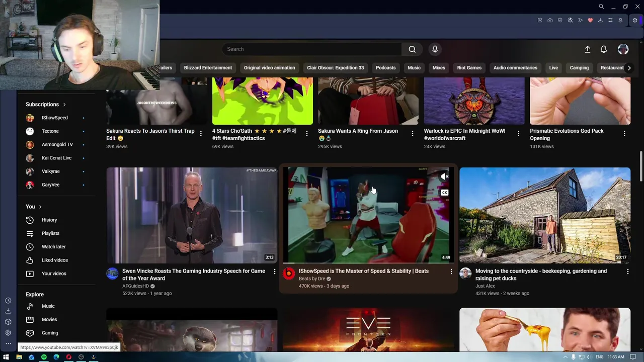The height and width of the screenshot is (362, 644).
Task: Expand the You section arrow
Action: 40,207
